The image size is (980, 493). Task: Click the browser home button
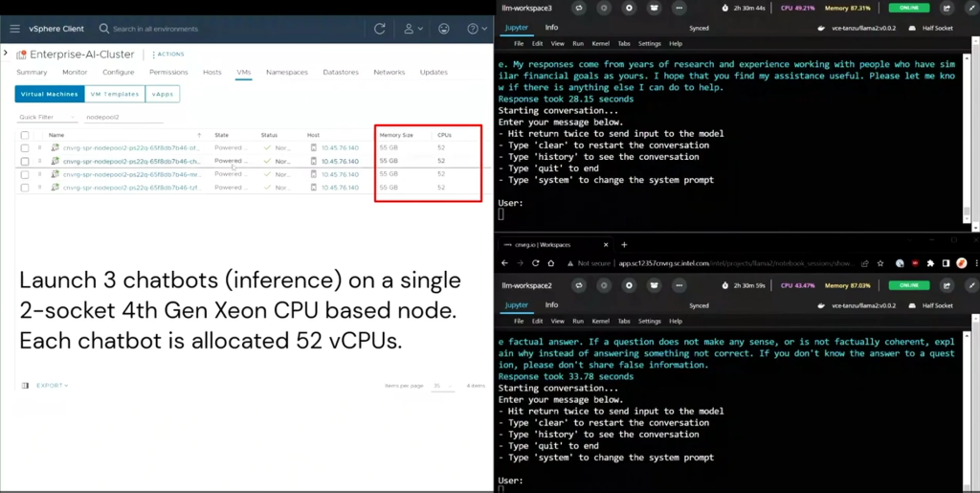(x=551, y=263)
